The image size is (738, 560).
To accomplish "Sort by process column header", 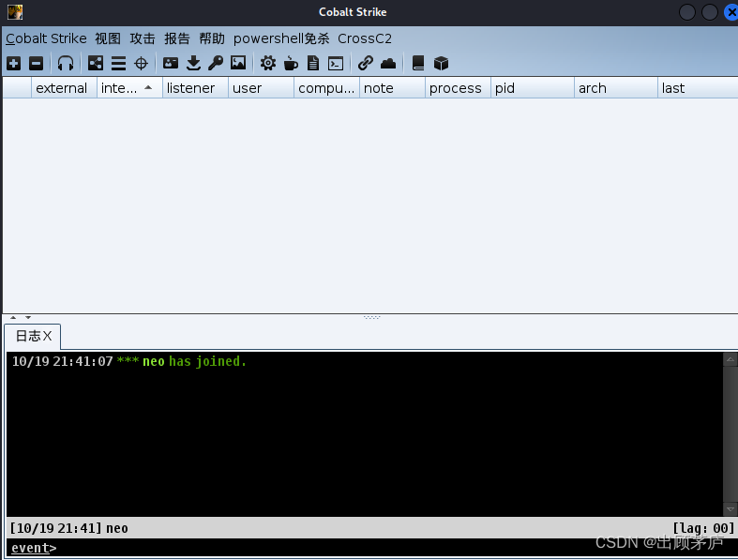I will point(458,88).
